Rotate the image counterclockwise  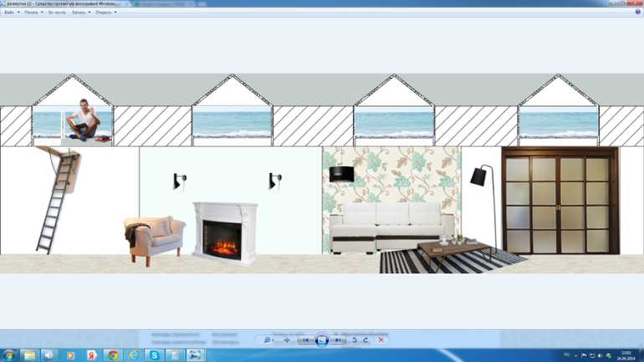coord(355,340)
